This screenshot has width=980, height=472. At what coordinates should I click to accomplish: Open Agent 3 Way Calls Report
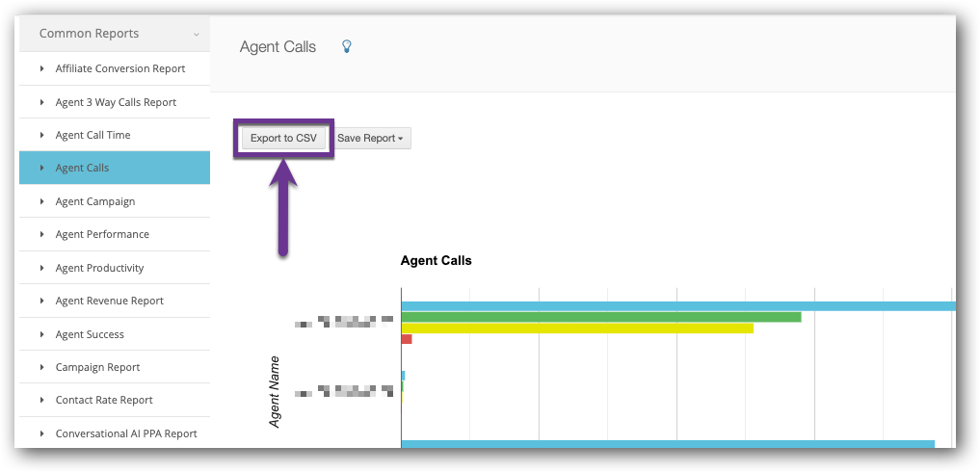116,102
